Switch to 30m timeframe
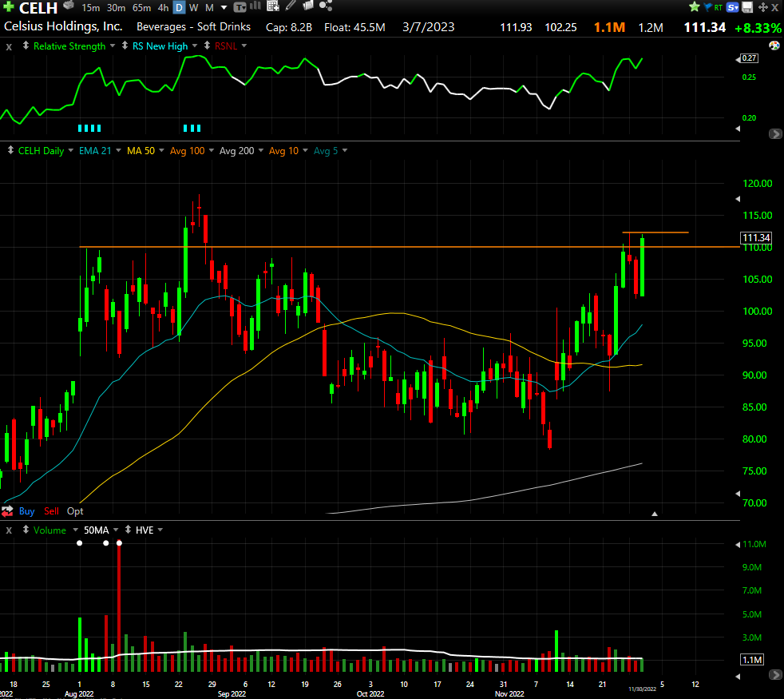 tap(116, 7)
